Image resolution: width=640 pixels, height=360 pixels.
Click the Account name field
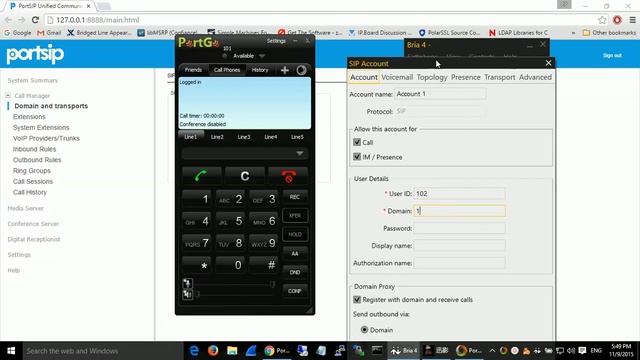pyautogui.click(x=440, y=94)
